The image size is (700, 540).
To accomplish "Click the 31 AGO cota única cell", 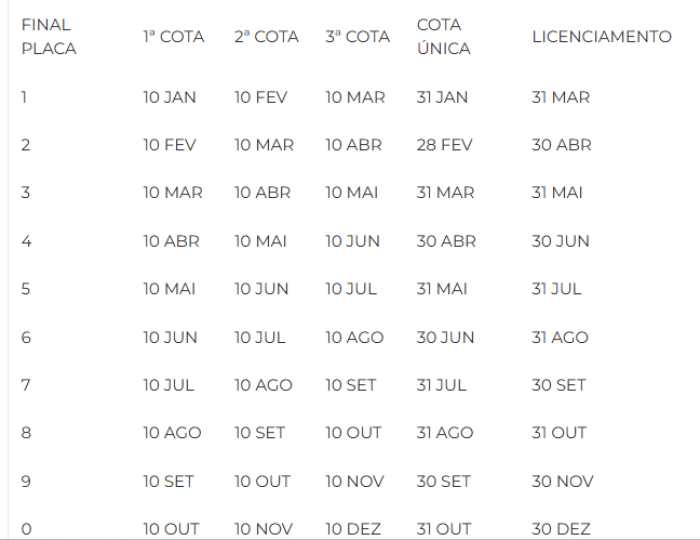I will [x=444, y=433].
